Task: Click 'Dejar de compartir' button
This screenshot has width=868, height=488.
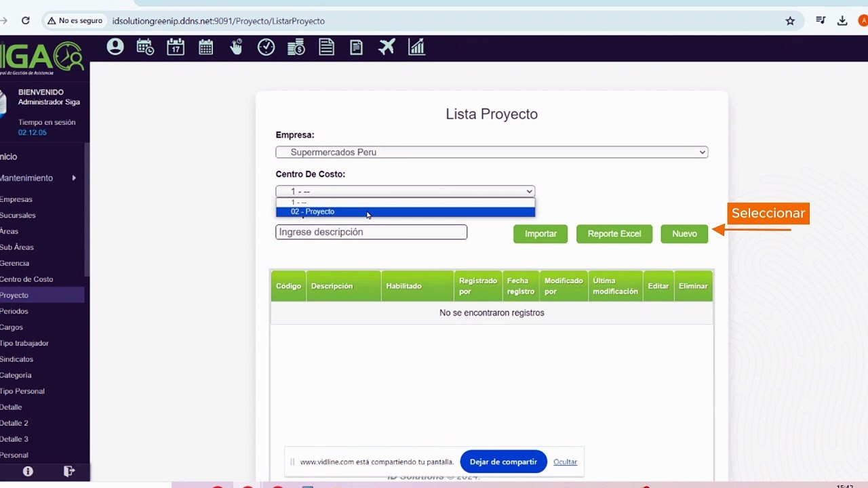Action: tap(503, 462)
